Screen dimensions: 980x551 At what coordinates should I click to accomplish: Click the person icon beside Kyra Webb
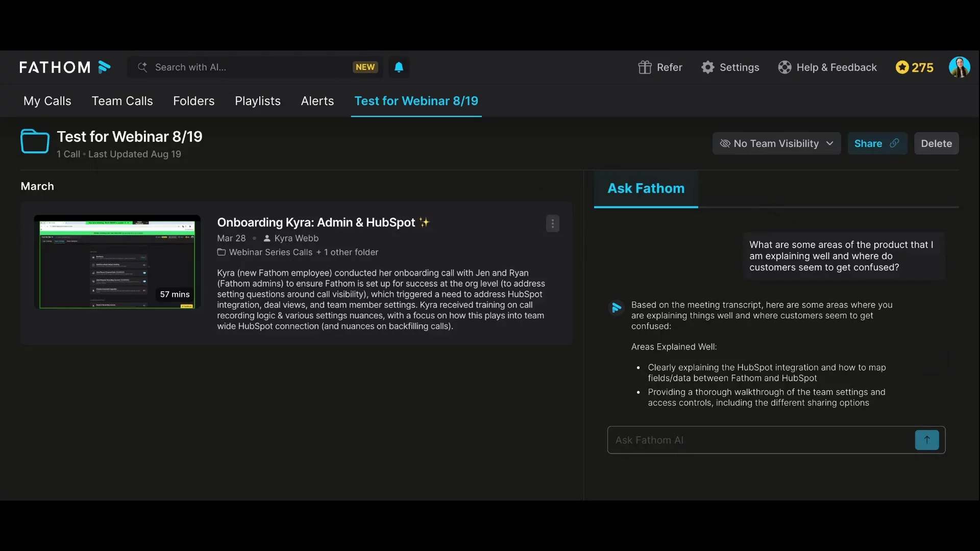point(266,238)
